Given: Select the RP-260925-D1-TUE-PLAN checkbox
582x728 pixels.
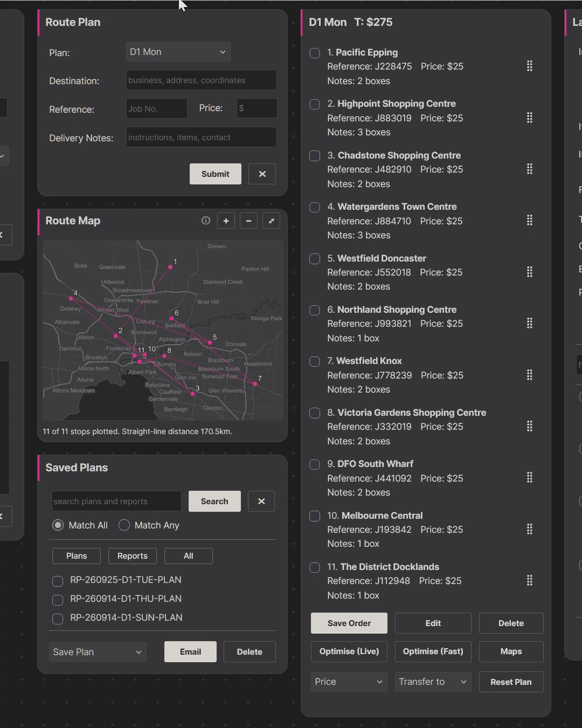Looking at the screenshot, I should (x=58, y=581).
